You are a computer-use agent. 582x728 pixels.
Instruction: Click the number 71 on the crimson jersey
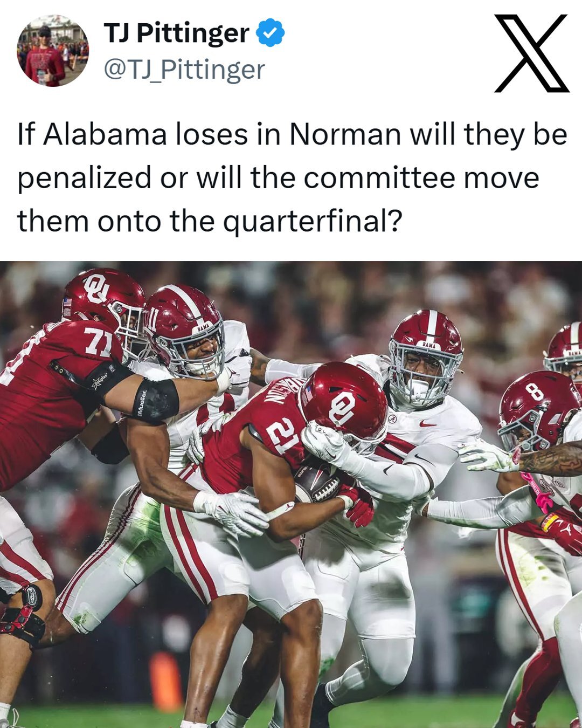[98, 341]
